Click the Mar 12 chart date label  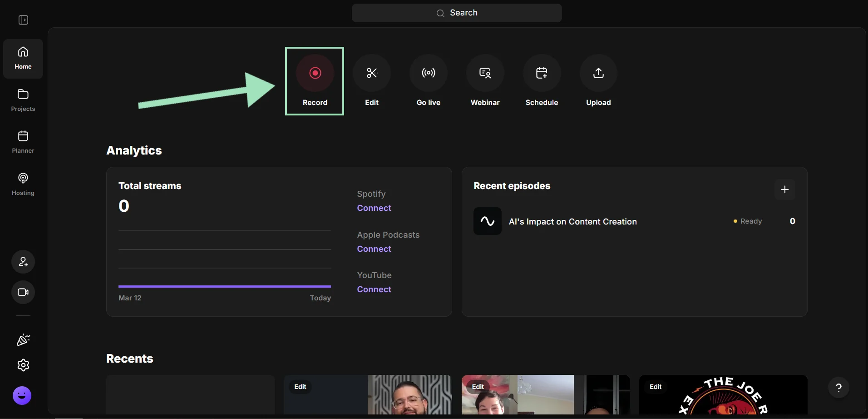[130, 298]
